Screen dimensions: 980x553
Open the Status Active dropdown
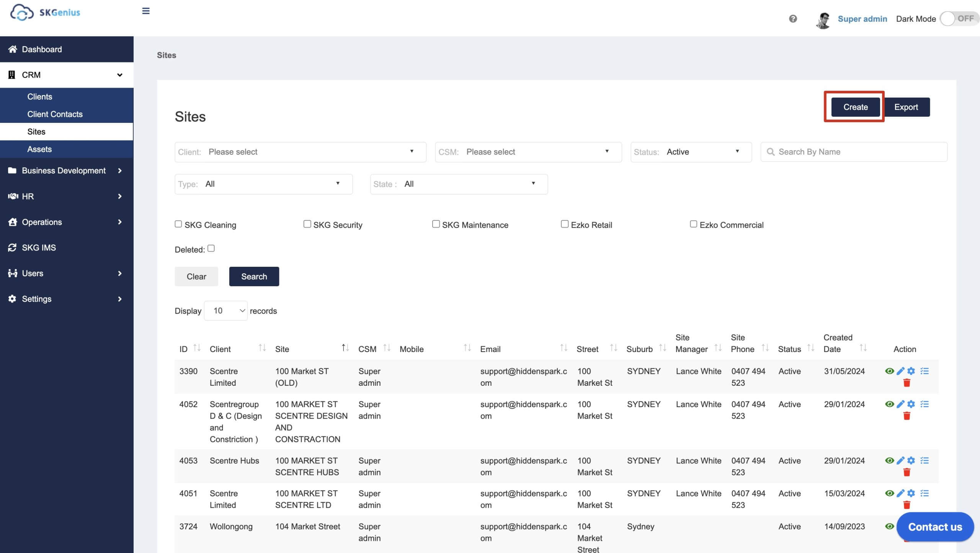pos(691,152)
